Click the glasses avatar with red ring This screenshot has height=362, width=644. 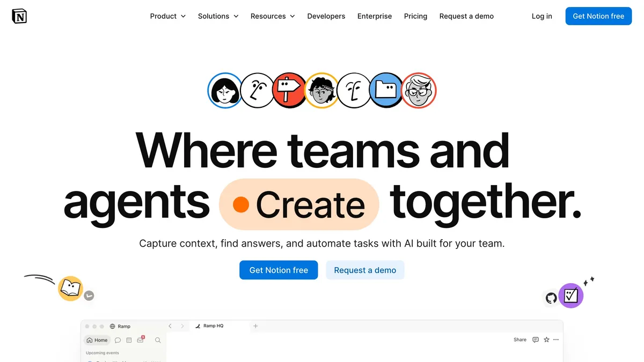(x=419, y=91)
